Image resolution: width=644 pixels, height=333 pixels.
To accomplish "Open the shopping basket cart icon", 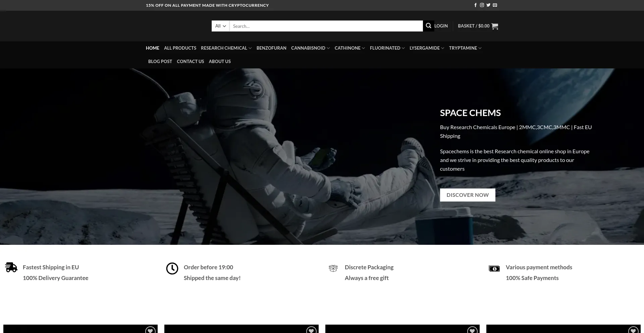I will pos(495,26).
